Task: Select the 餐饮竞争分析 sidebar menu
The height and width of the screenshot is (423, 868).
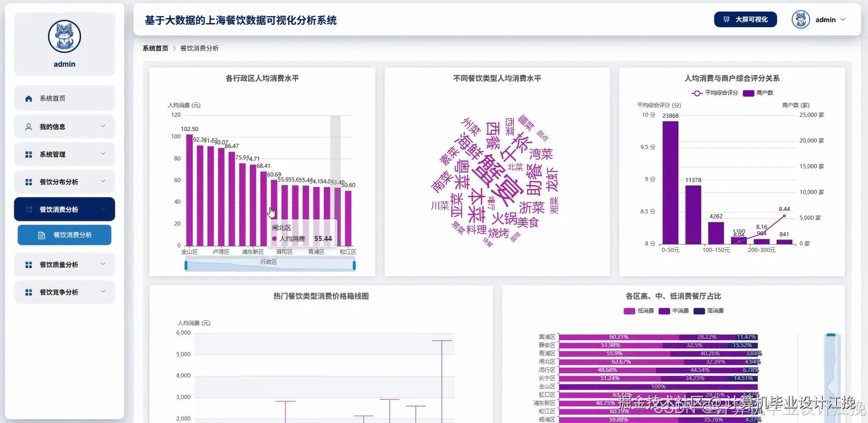Action: (64, 293)
